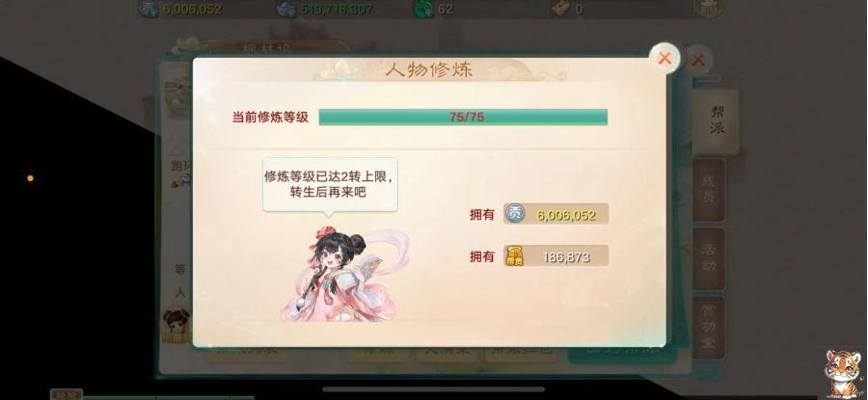Tap the 贡 contribution coin icon in the top bar
Image resolution: width=868 pixels, height=400 pixels.
pos(149,9)
